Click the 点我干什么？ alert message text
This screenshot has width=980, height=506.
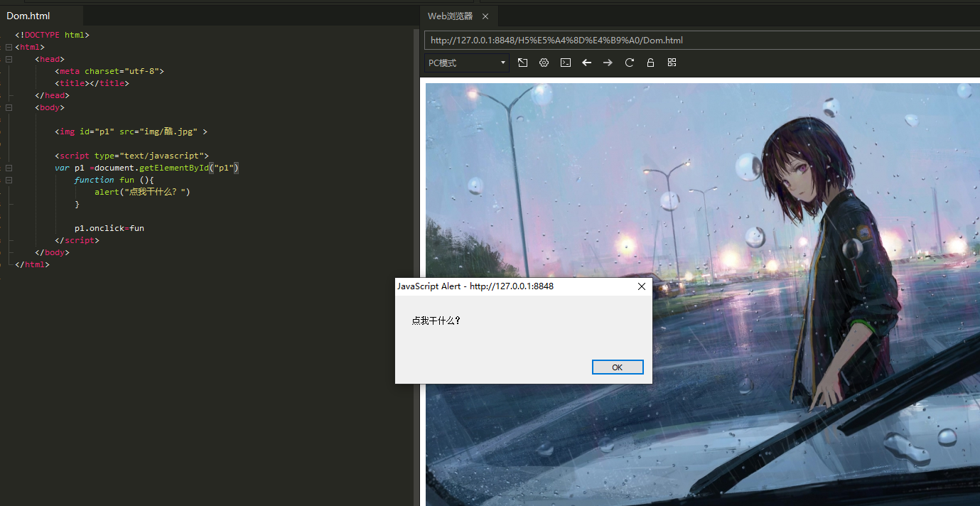[436, 321]
